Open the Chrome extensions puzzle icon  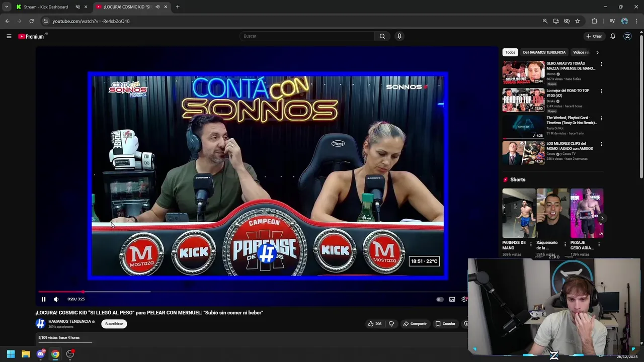pyautogui.click(x=595, y=21)
